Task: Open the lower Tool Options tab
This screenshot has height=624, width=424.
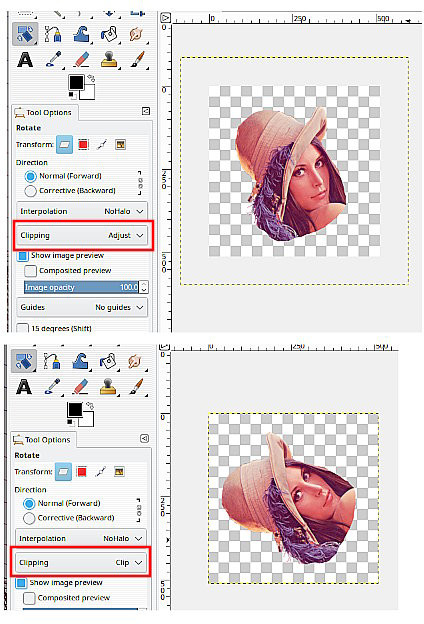Action: point(43,440)
